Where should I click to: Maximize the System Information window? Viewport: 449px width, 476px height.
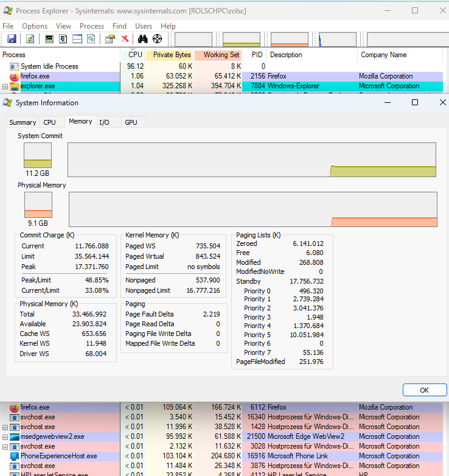(x=415, y=103)
